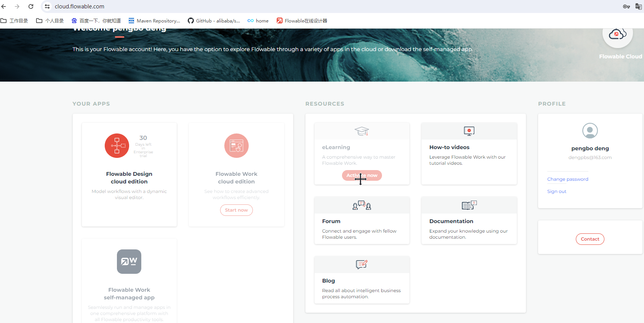Image resolution: width=644 pixels, height=323 pixels.
Task: Click the Activate now button
Action: [362, 175]
